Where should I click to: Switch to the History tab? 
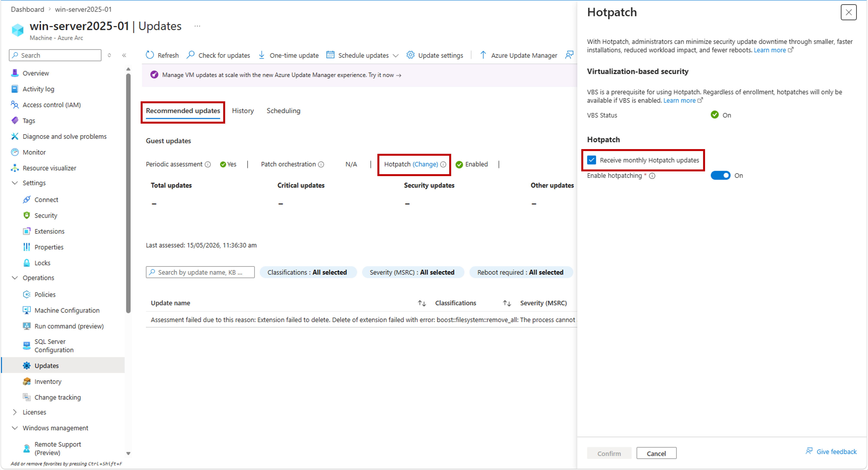[243, 111]
